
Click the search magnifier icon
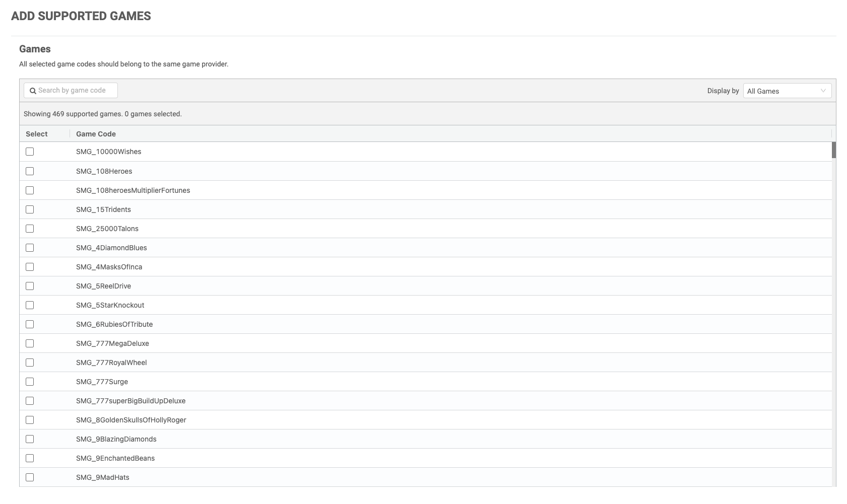coord(33,91)
